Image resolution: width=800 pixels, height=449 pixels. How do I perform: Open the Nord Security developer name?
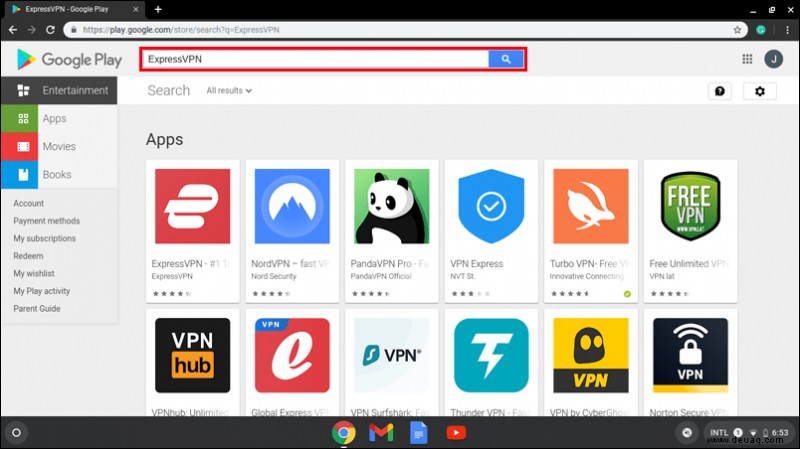click(x=273, y=277)
